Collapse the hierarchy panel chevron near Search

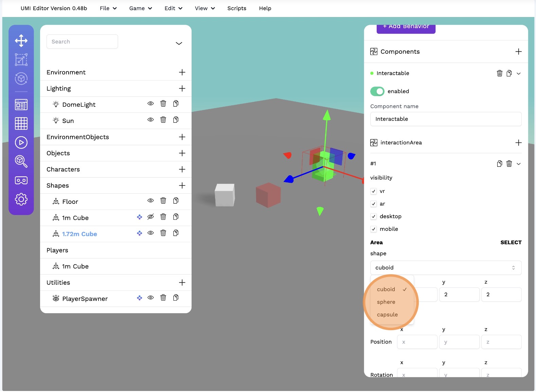[x=179, y=43]
